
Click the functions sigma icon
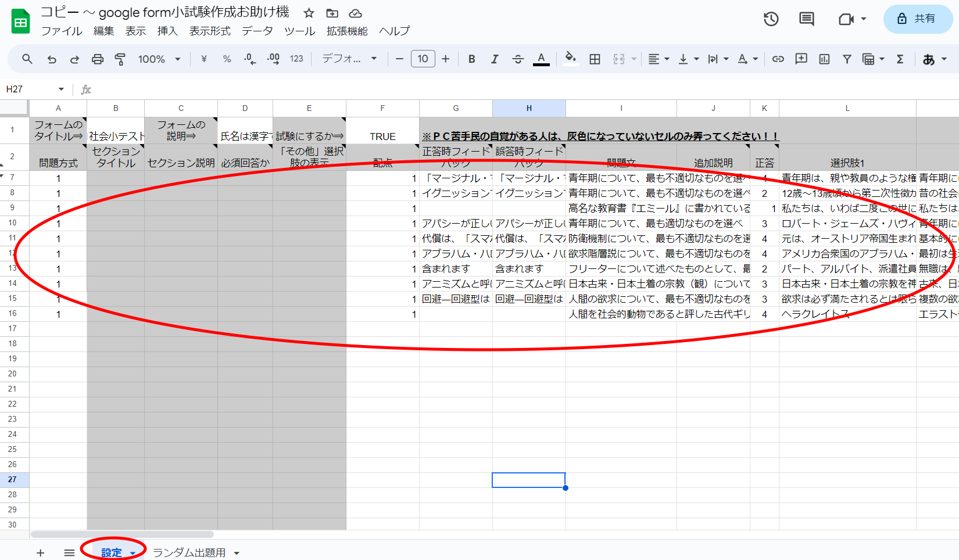(x=900, y=59)
